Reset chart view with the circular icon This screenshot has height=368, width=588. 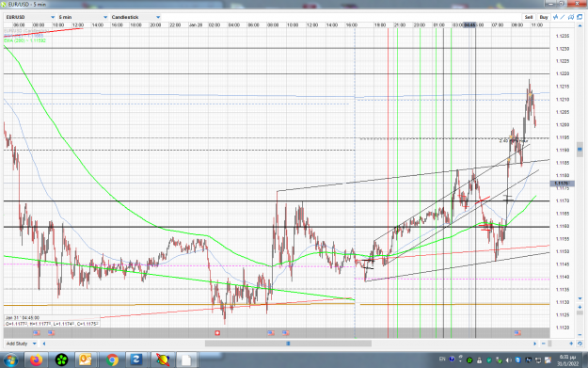(x=580, y=344)
